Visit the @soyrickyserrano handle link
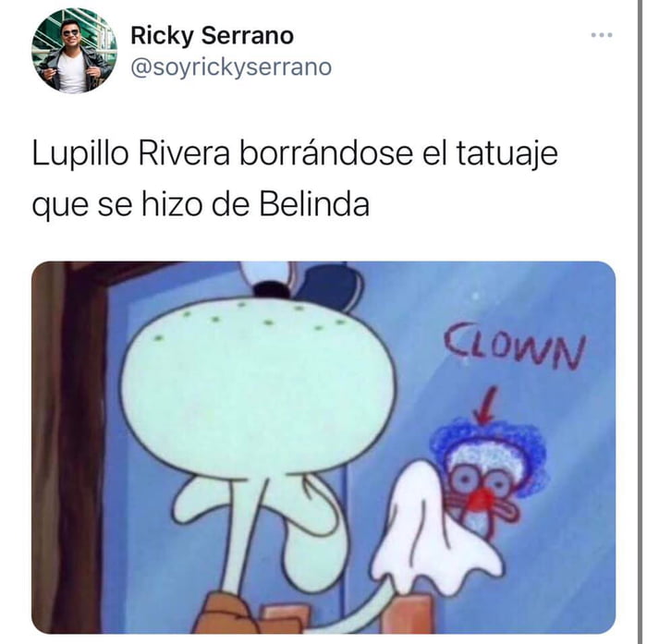Viewport: 647px width, 644px height. pos(231,67)
